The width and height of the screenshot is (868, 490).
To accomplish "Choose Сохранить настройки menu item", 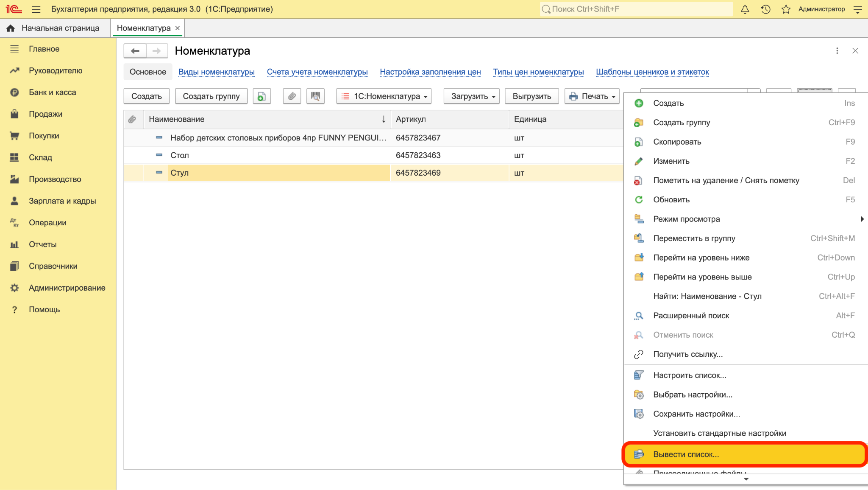I will pos(746,414).
